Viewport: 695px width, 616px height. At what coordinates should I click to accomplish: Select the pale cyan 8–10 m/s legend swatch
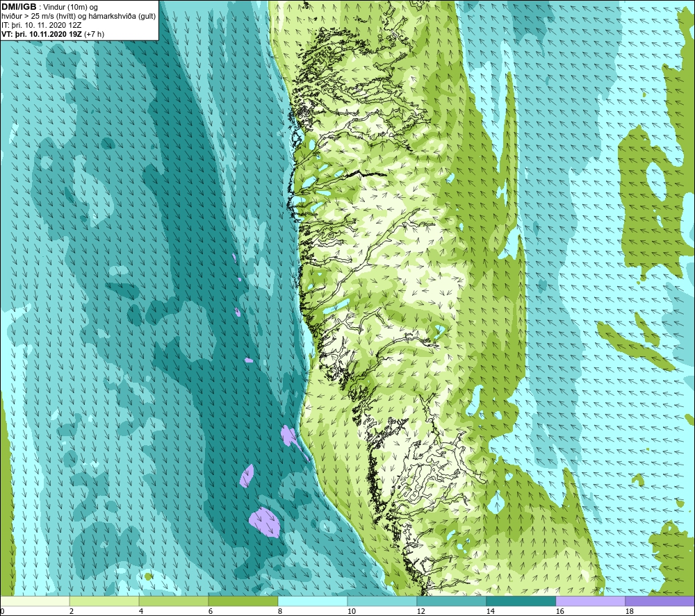(x=313, y=601)
